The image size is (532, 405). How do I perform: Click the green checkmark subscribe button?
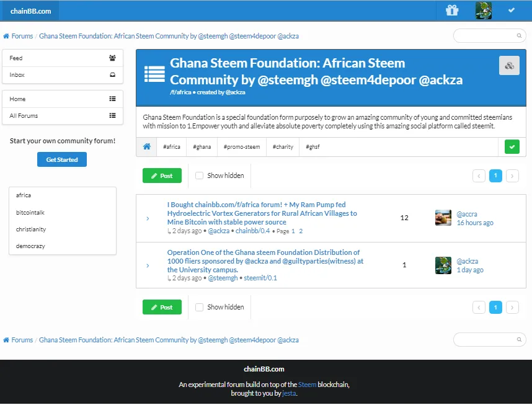pyautogui.click(x=512, y=146)
